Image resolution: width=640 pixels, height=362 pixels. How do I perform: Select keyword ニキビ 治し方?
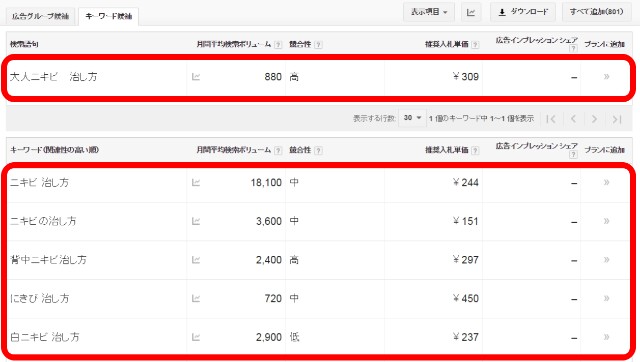click(39, 182)
